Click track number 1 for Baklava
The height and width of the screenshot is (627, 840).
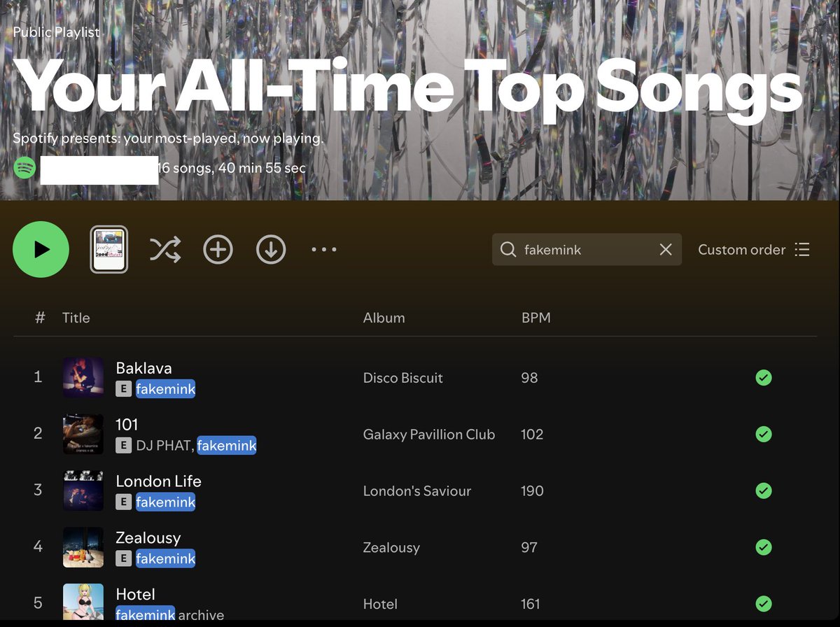[x=38, y=377]
